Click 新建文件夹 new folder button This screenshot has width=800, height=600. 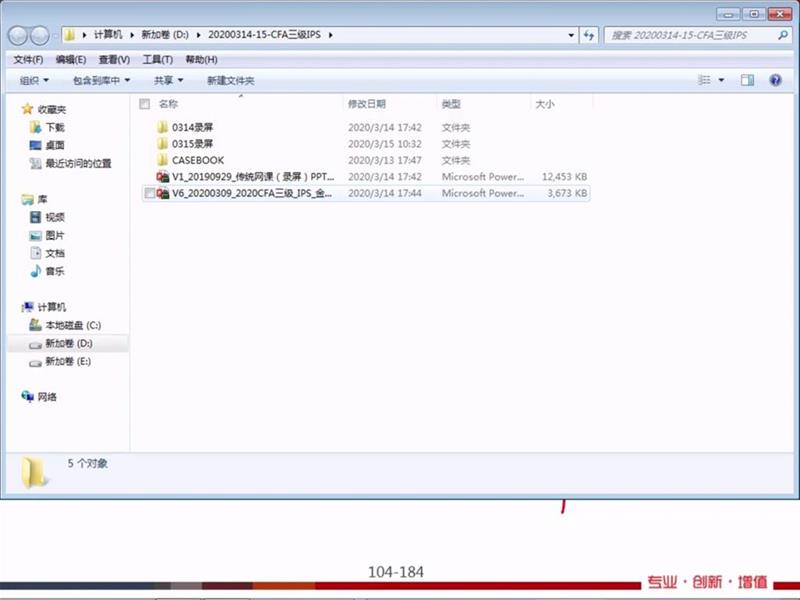[x=231, y=80]
